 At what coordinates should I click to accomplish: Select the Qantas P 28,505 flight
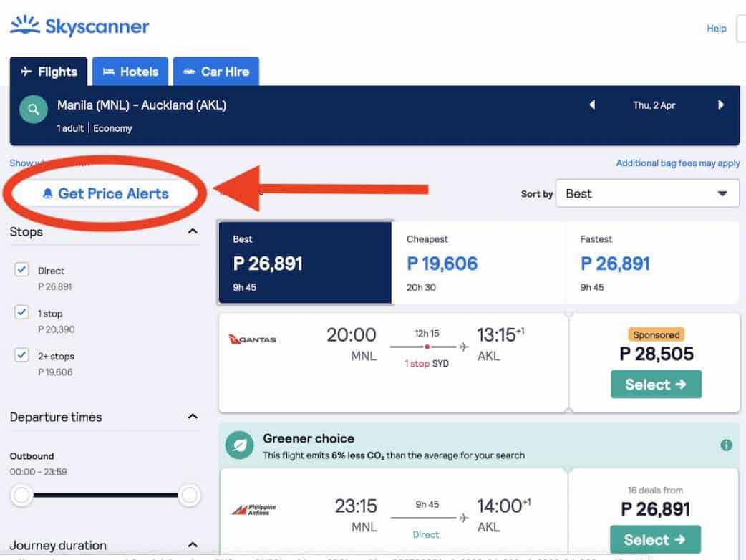(x=655, y=385)
